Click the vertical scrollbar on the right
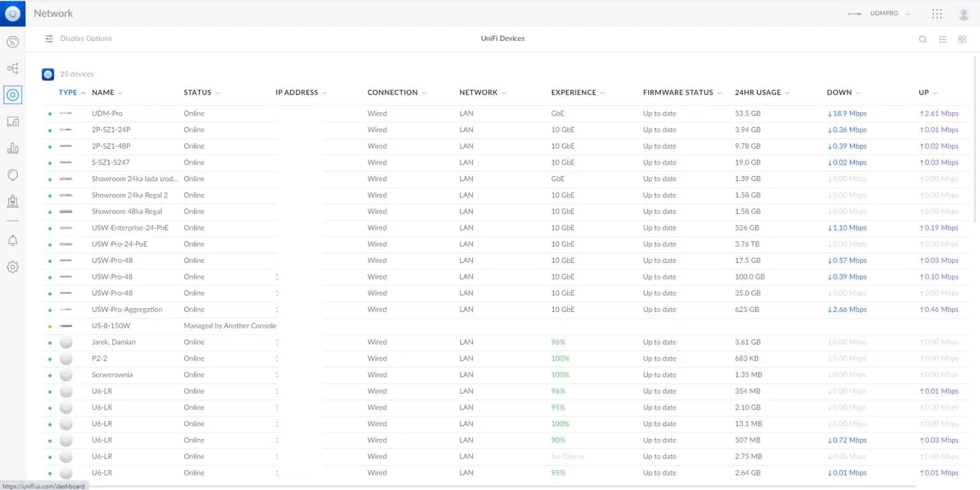This screenshot has width=980, height=490. pyautogui.click(x=976, y=140)
